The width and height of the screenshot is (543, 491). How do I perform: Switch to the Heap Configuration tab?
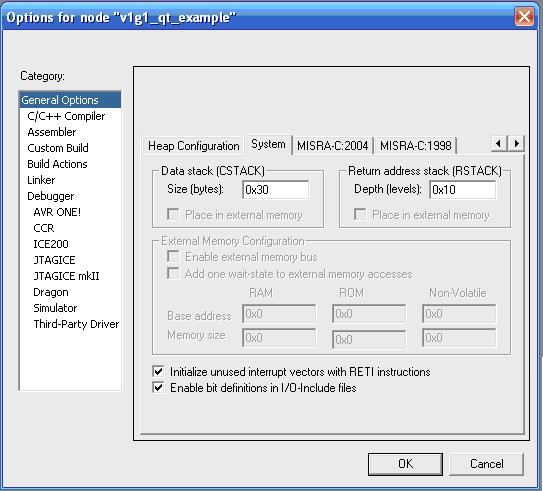pos(194,146)
